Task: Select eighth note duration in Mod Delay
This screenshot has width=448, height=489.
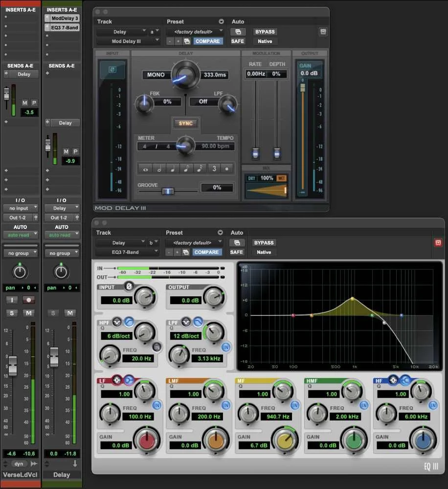Action: [x=186, y=169]
